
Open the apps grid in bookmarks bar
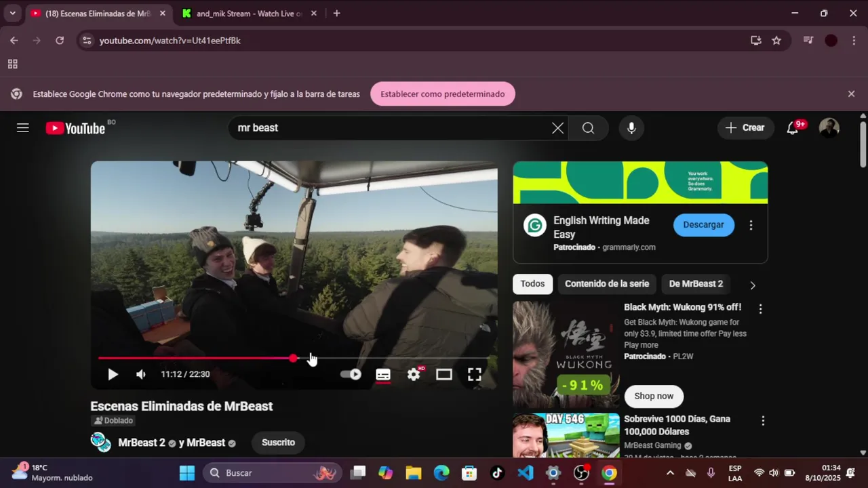tap(12, 64)
